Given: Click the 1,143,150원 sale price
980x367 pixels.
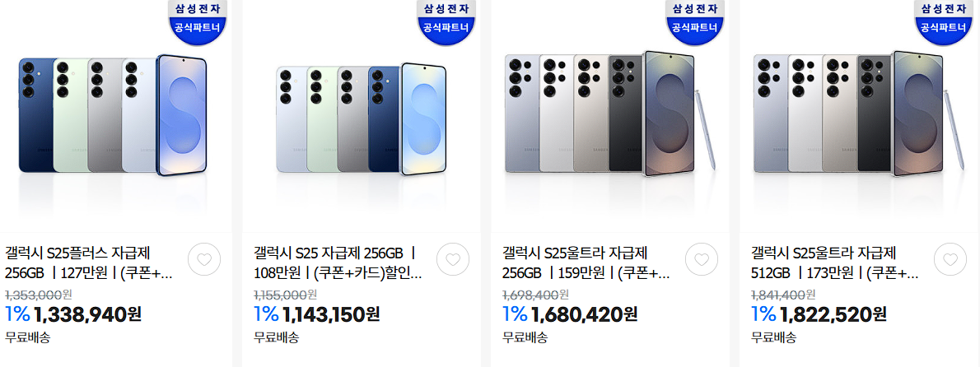Looking at the screenshot, I should [332, 314].
